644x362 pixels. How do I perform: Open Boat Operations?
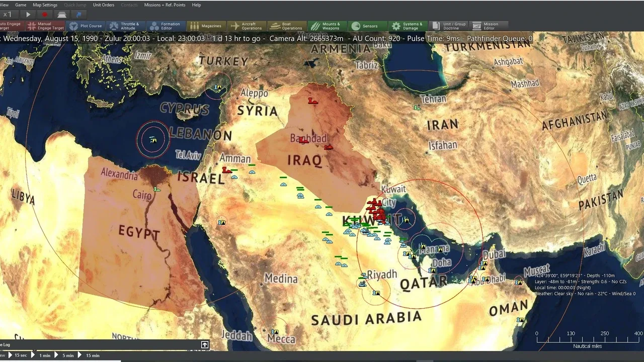coord(287,26)
